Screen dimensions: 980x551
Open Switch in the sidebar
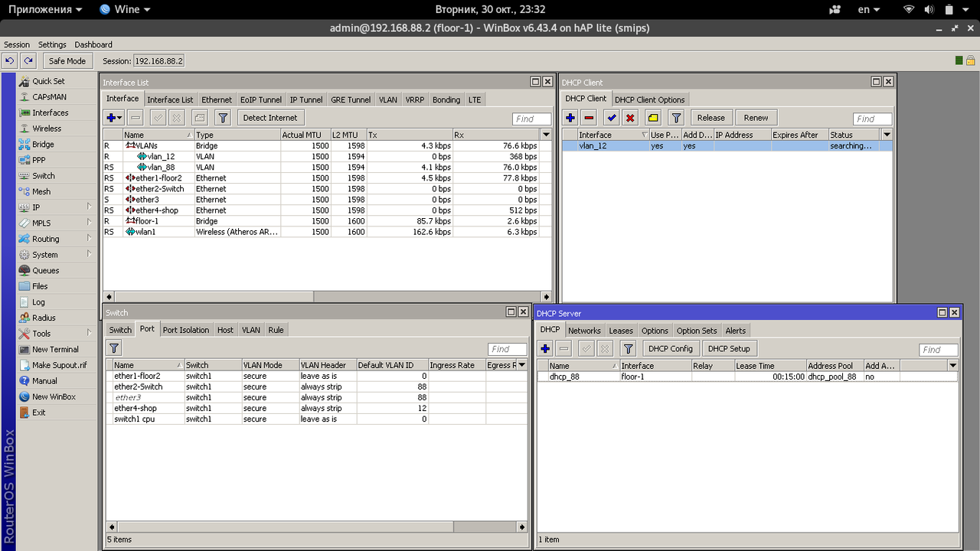pyautogui.click(x=43, y=176)
